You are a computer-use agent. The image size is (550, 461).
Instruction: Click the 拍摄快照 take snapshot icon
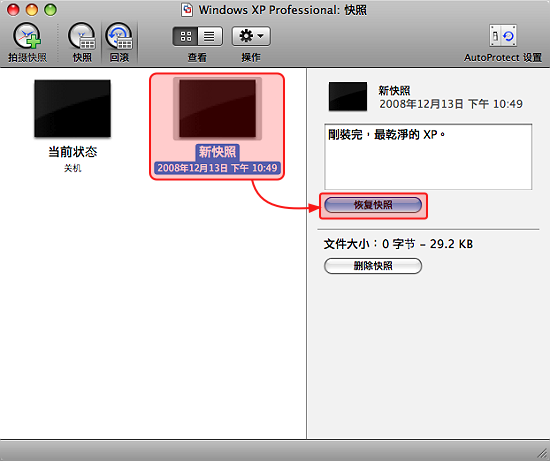point(27,36)
